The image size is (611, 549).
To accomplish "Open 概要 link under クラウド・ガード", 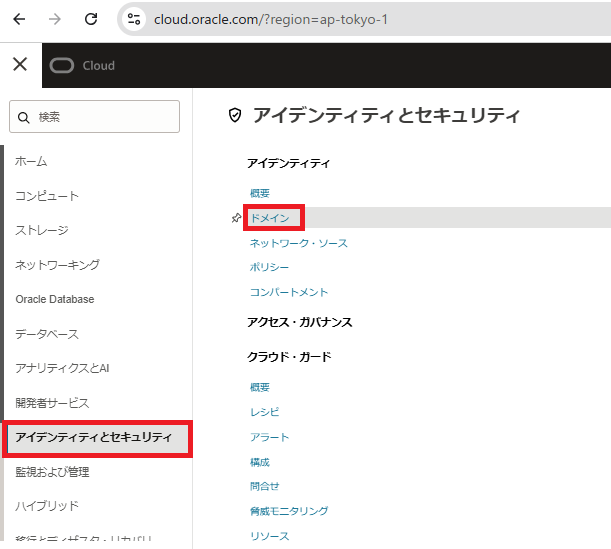I will (260, 387).
